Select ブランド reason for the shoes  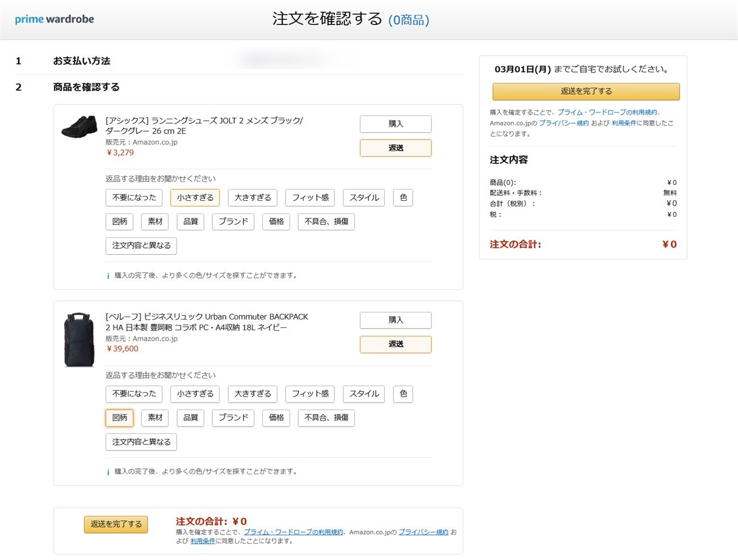233,221
